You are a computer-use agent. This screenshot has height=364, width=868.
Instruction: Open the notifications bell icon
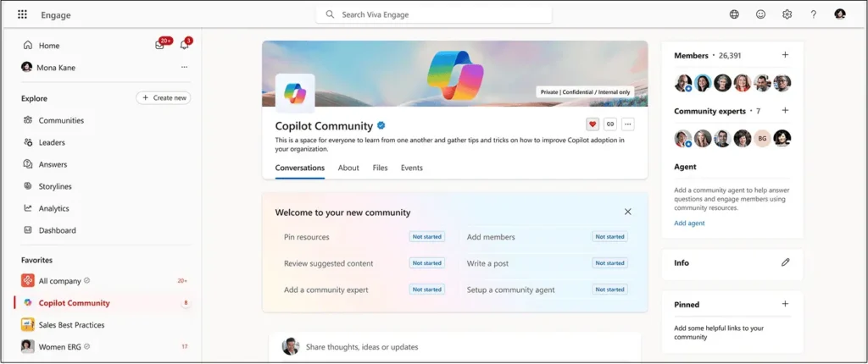[x=184, y=46]
